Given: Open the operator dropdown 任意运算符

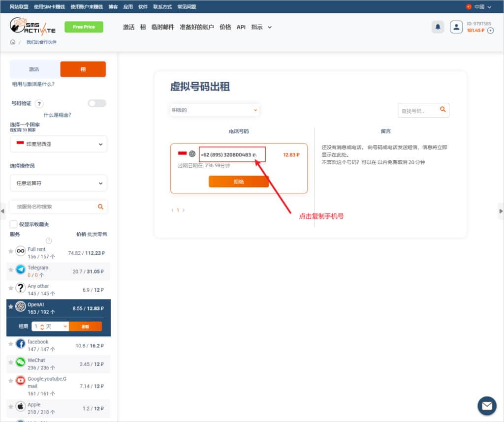Looking at the screenshot, I should click(59, 183).
